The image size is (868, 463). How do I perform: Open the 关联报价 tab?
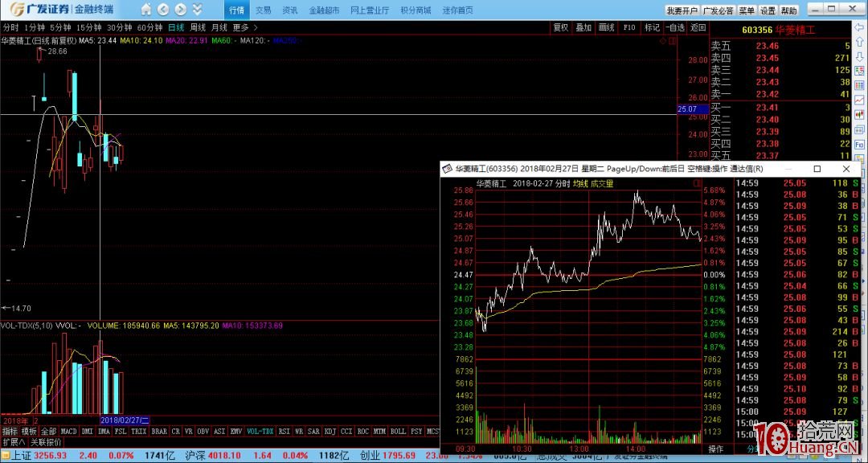coord(46,442)
